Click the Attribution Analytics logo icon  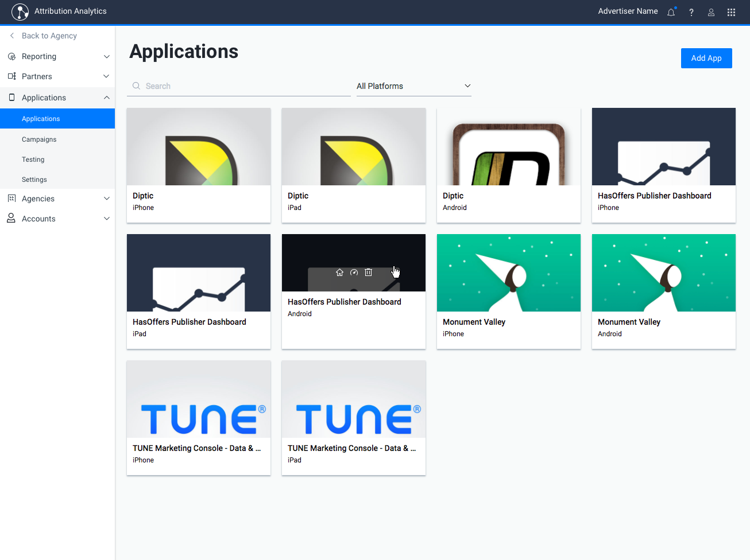point(20,11)
